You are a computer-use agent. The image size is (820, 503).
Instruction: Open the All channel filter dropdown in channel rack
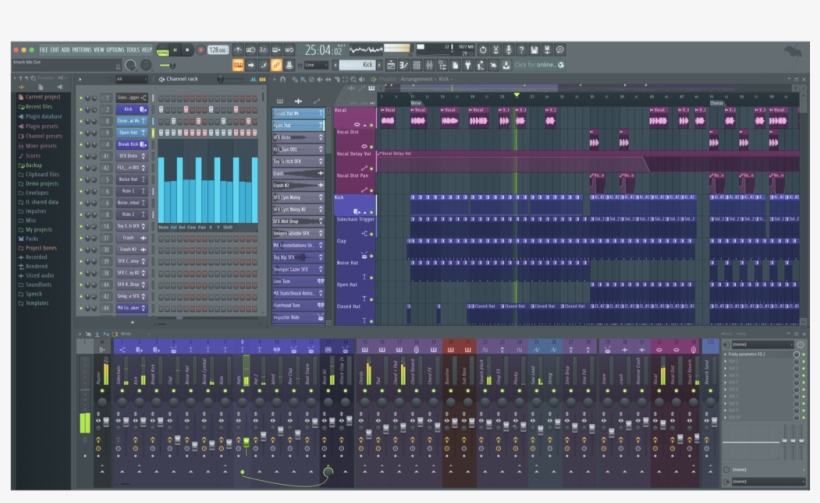coord(131,79)
